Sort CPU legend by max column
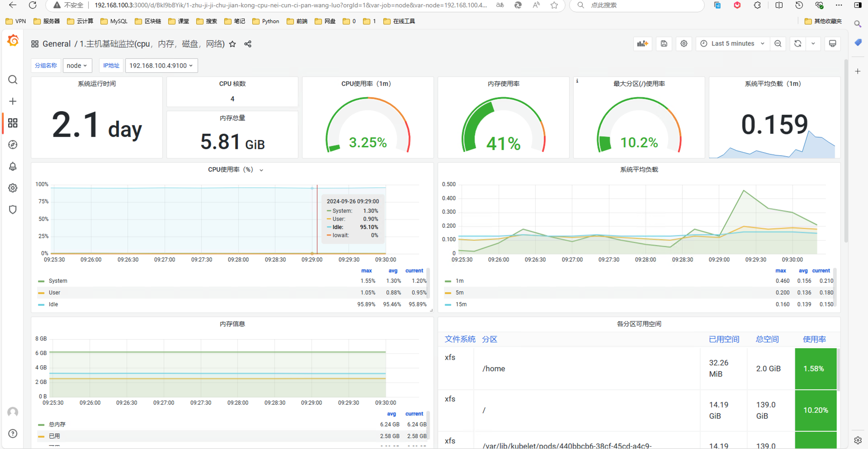Image resolution: width=868 pixels, height=449 pixels. coord(367,271)
